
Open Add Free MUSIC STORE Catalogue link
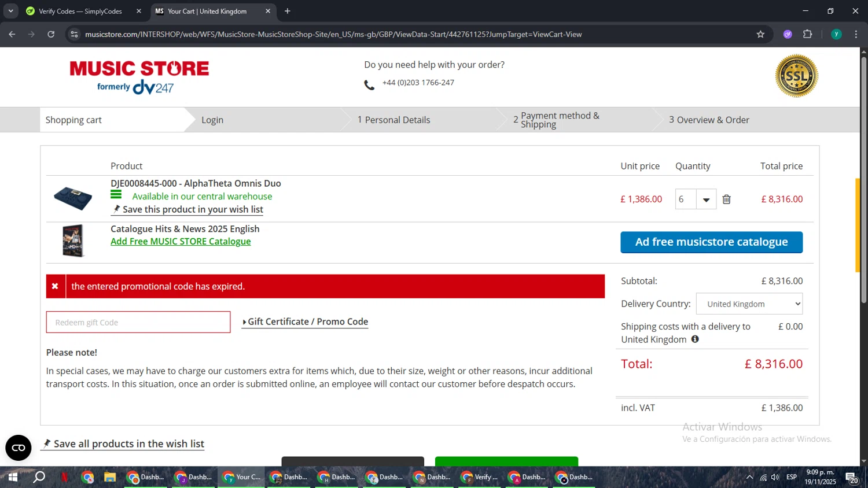point(181,241)
